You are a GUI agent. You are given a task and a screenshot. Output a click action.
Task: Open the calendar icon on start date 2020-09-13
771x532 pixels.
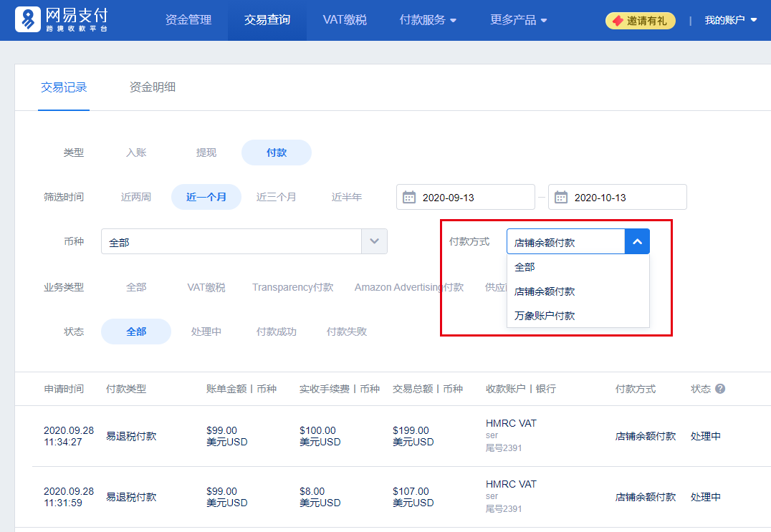pos(410,197)
